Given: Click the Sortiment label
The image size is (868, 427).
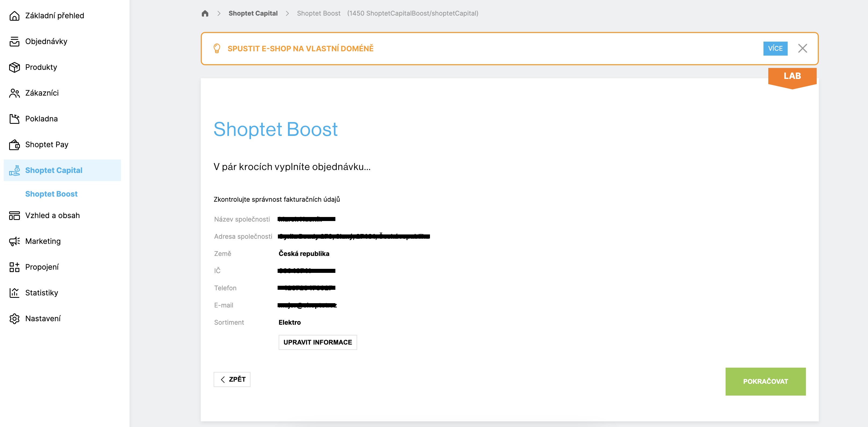Looking at the screenshot, I should pyautogui.click(x=229, y=322).
